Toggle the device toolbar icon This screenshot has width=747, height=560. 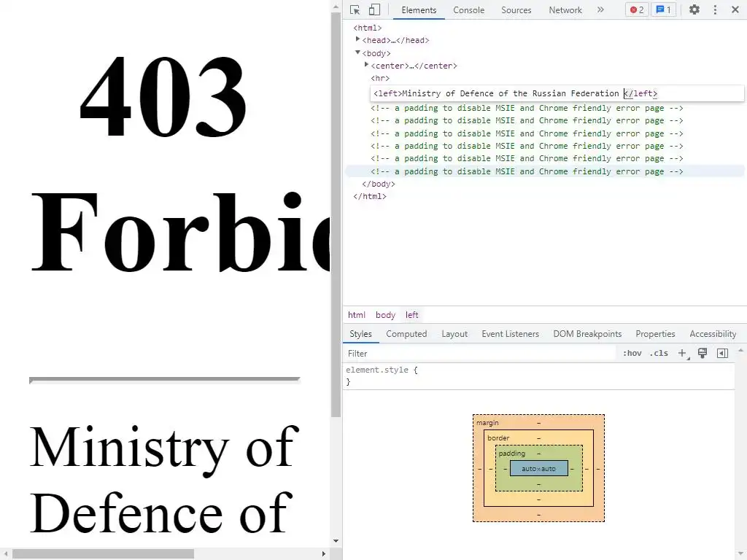click(374, 9)
